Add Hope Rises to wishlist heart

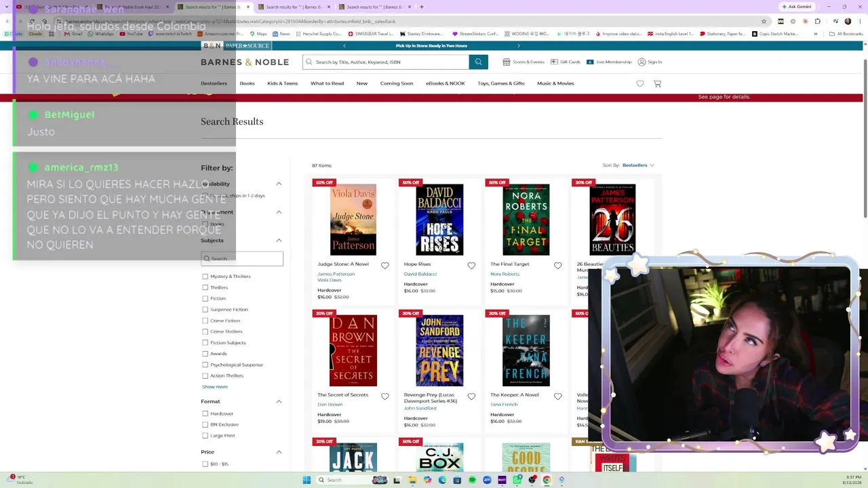(x=471, y=266)
